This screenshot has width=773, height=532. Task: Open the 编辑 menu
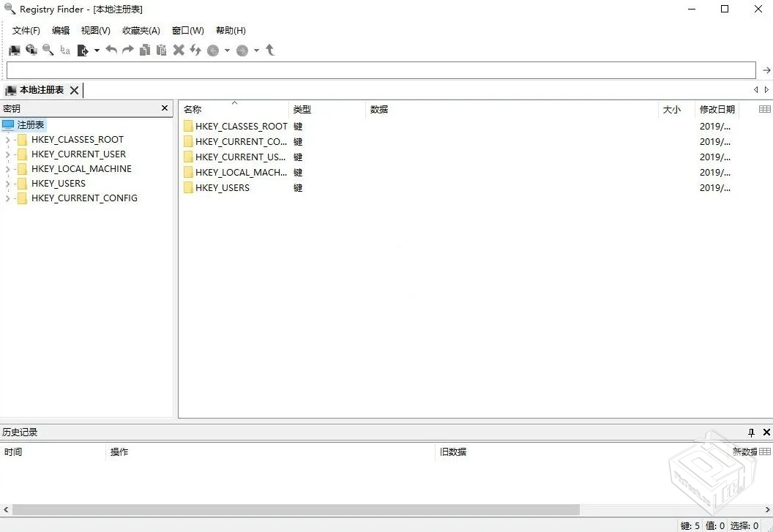tap(60, 30)
